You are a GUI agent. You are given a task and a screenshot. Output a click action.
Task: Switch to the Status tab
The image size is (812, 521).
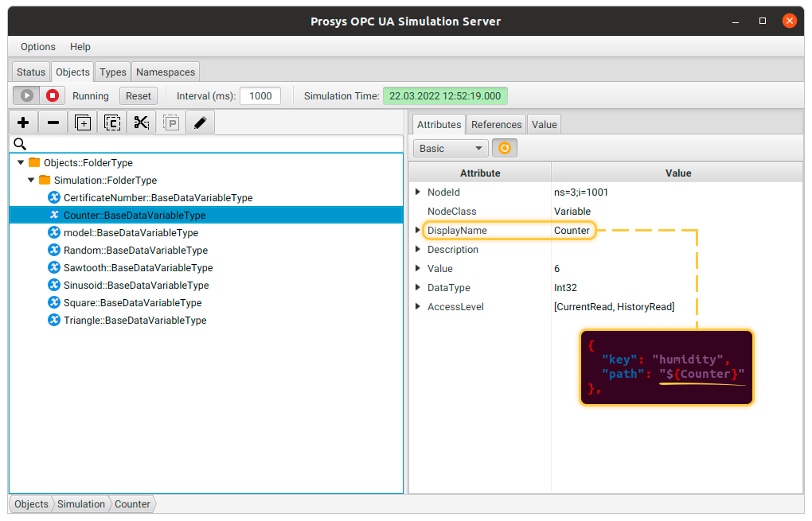click(31, 72)
